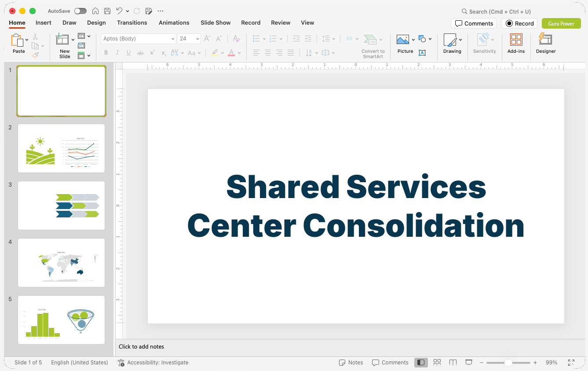Click the Shapes icon
588x371 pixels.
point(422,39)
